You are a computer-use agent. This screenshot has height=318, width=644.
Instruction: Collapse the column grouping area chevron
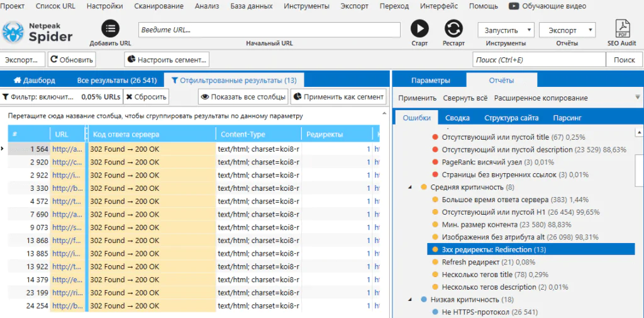click(x=384, y=113)
